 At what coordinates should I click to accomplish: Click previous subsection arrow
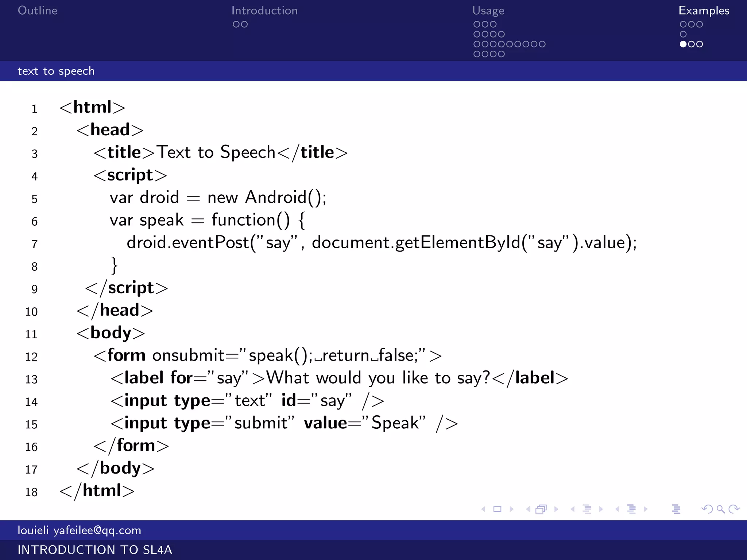point(573,509)
